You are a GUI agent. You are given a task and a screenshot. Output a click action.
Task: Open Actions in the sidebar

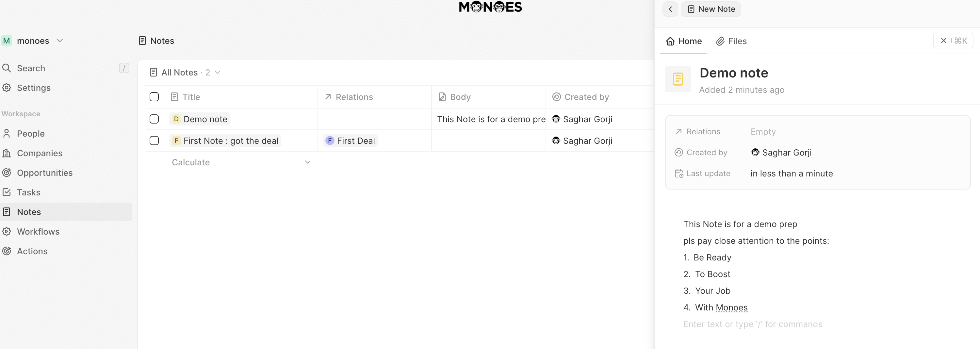point(32,251)
